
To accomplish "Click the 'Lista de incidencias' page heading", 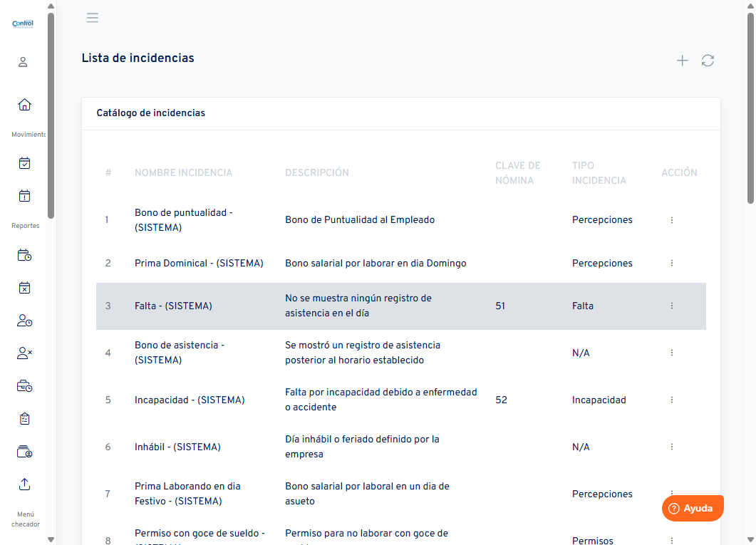I will pyautogui.click(x=138, y=58).
